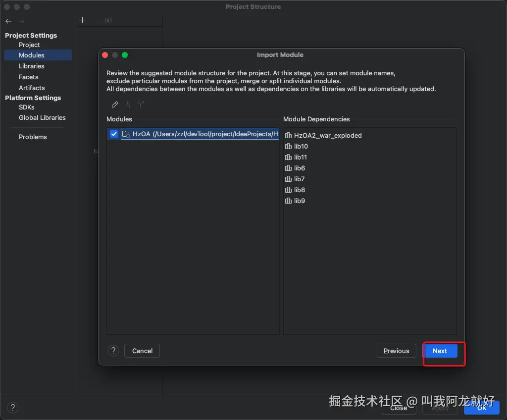The height and width of the screenshot is (420, 507).
Task: Select the lib11 dependency
Action: tap(301, 157)
